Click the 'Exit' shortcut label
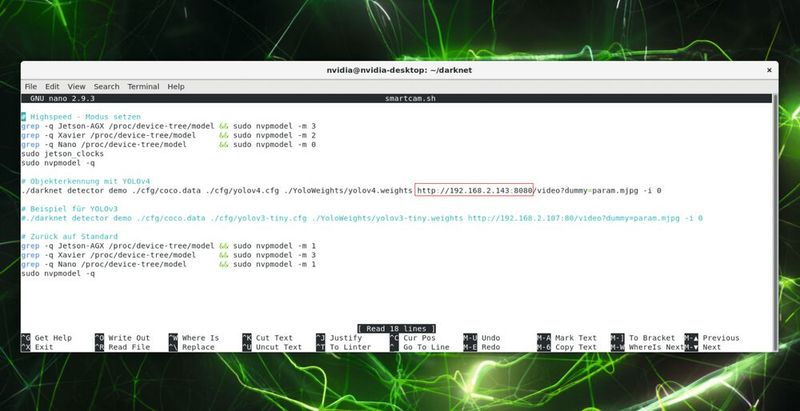Screen dimensions: 800x411 [x=44, y=347]
